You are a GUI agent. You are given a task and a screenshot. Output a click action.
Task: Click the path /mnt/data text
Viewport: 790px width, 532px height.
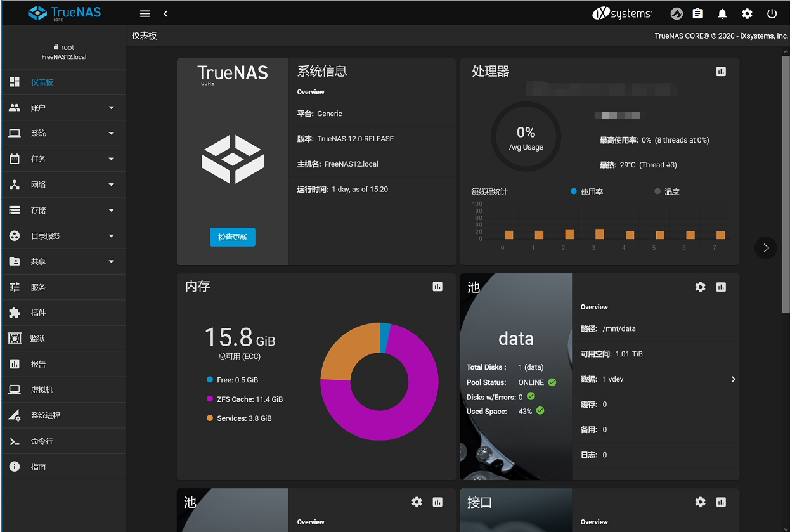pos(619,328)
